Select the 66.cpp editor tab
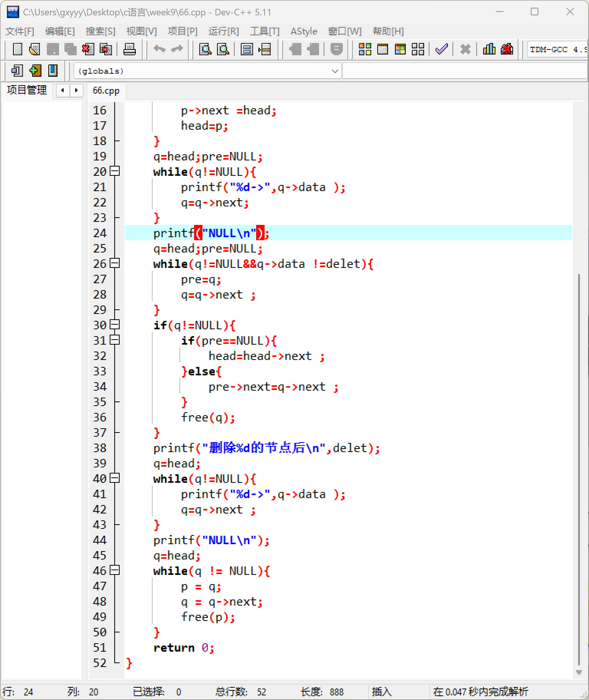This screenshot has width=589, height=700. click(x=106, y=91)
